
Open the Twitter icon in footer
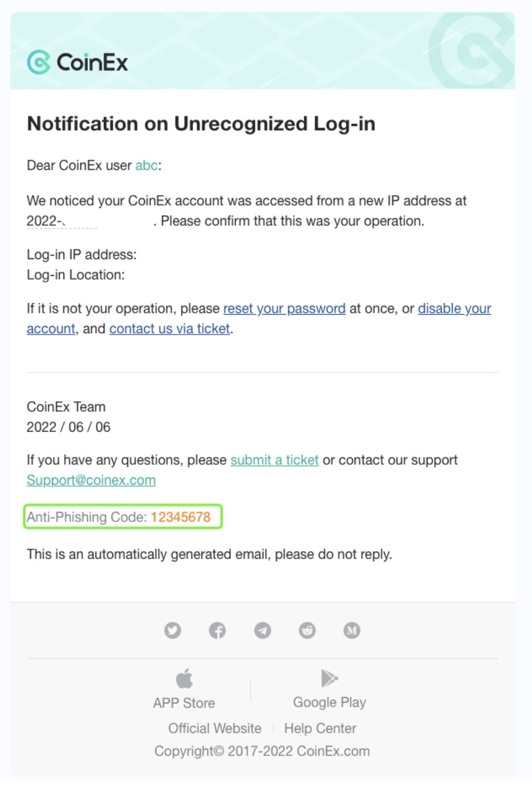click(173, 630)
